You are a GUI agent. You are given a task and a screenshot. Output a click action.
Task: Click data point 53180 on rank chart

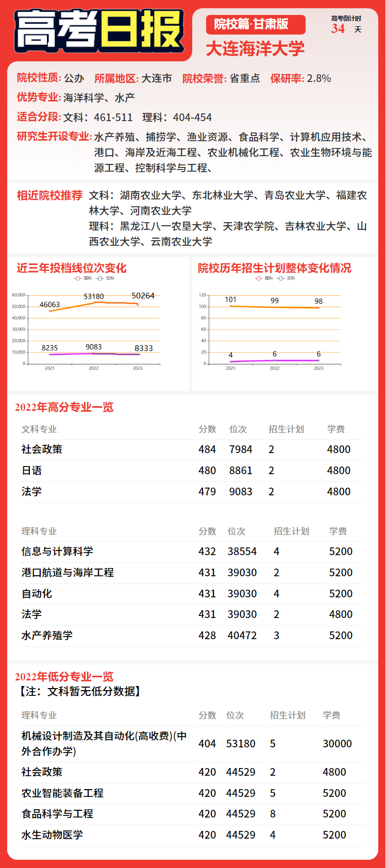point(94,303)
